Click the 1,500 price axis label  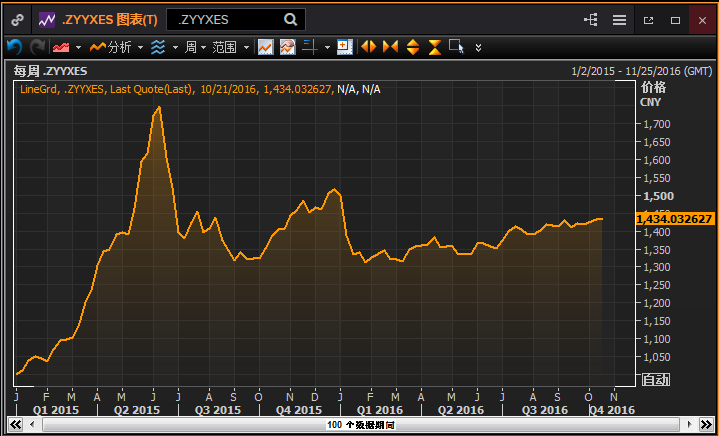click(658, 196)
